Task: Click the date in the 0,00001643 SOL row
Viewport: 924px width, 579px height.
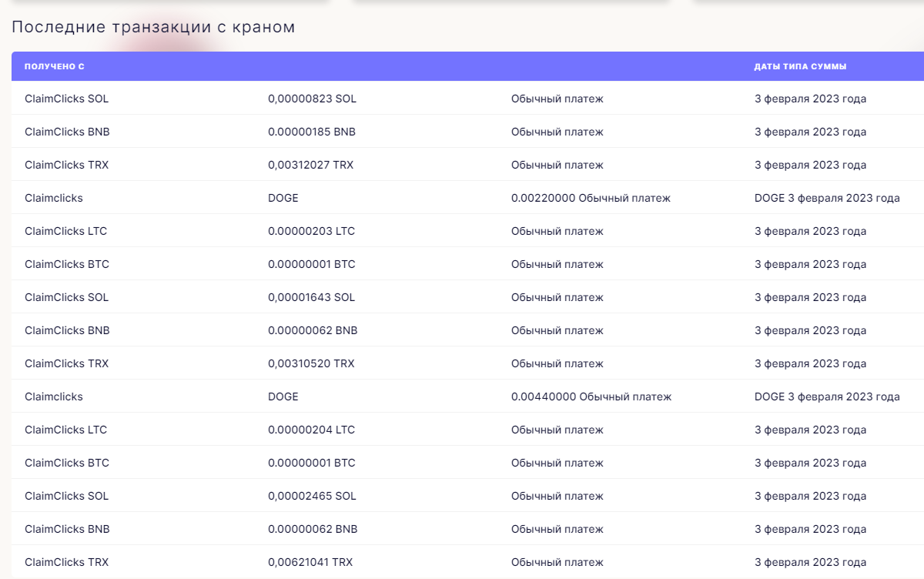Action: pyautogui.click(x=810, y=297)
